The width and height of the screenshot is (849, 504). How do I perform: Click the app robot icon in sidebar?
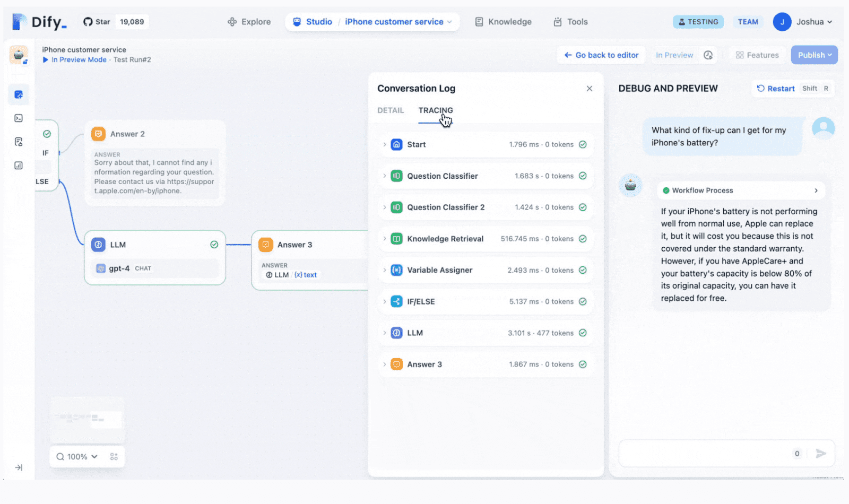pos(19,55)
